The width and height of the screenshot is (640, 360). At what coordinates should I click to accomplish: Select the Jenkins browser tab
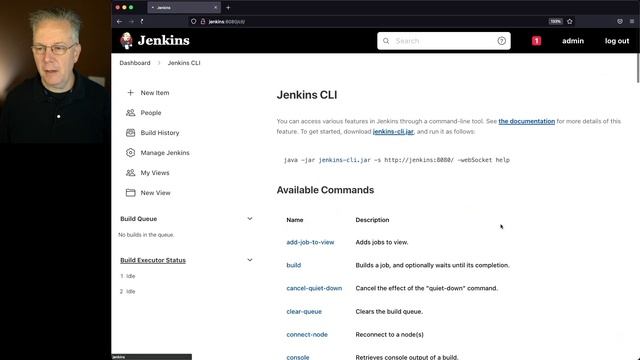point(184,7)
